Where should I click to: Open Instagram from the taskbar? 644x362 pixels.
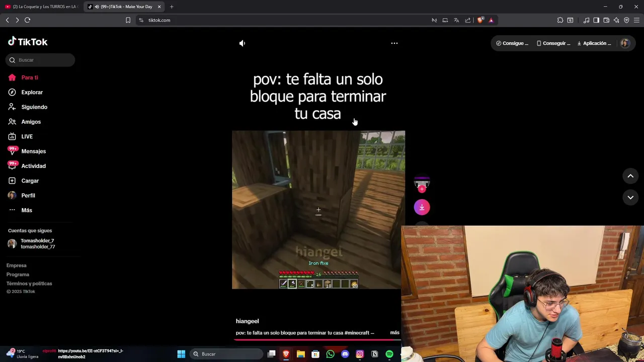pos(360,354)
